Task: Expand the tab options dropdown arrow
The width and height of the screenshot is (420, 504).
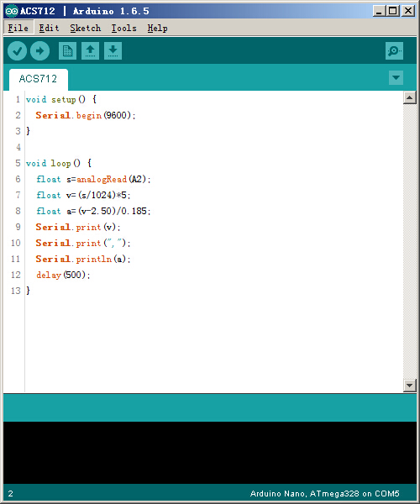Action: coord(396,77)
